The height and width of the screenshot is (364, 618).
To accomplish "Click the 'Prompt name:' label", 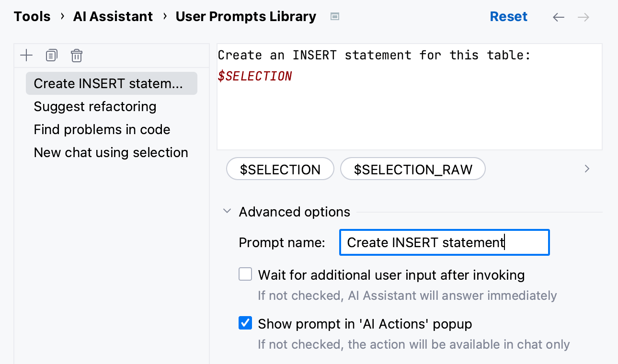I will pyautogui.click(x=282, y=242).
